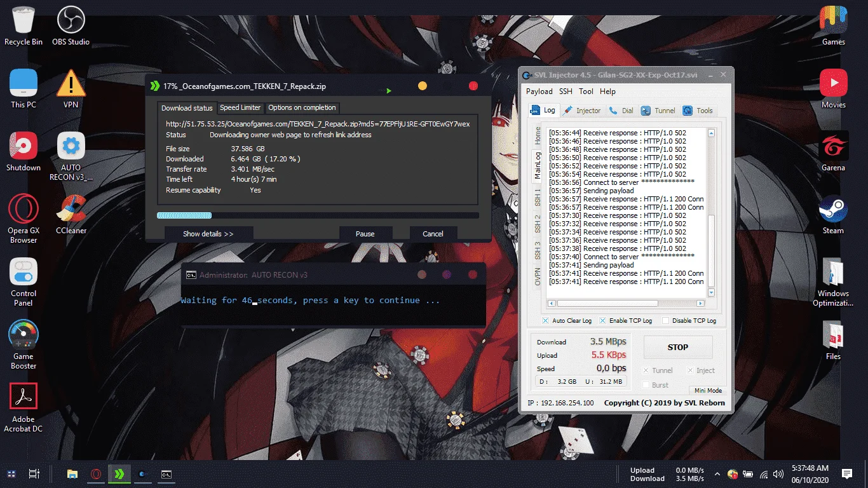The width and height of the screenshot is (868, 488).
Task: Select the Movies desktop icon
Action: click(833, 88)
